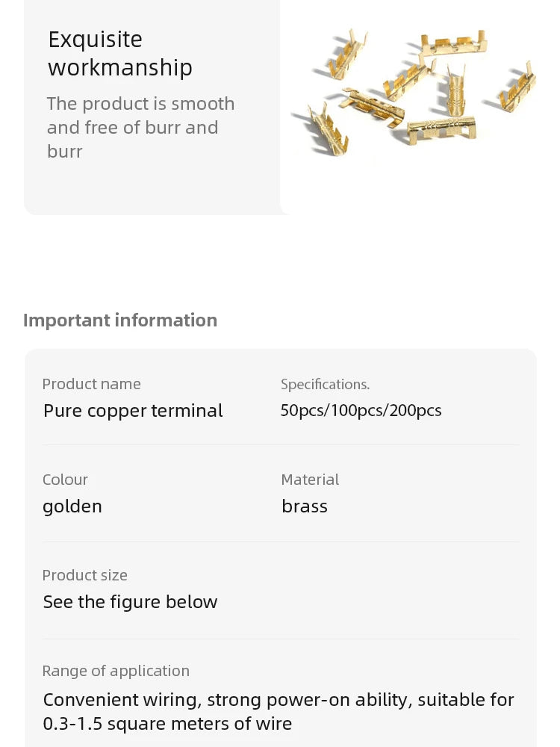The image size is (560, 747).
Task: Click the "Specifications." label
Action: (x=325, y=384)
